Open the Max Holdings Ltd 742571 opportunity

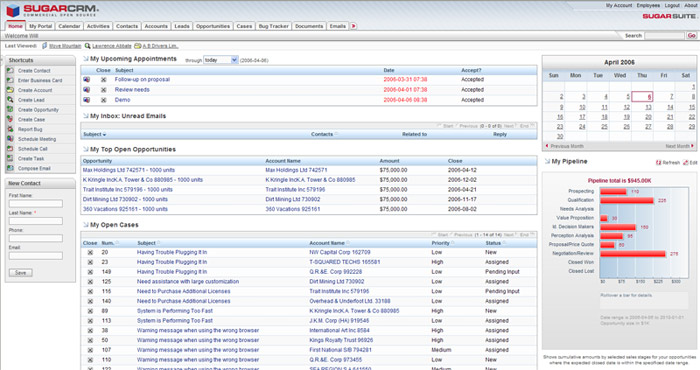tap(129, 170)
